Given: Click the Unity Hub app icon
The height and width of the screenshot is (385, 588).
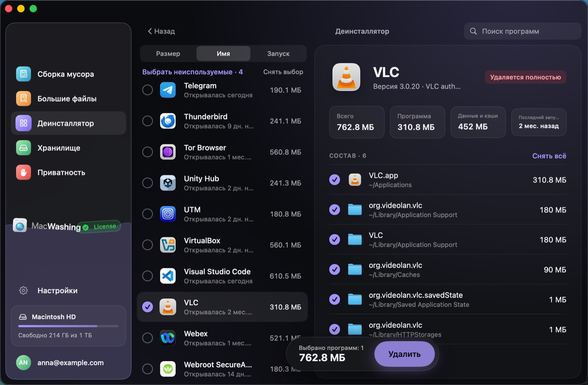Looking at the screenshot, I should [x=168, y=183].
